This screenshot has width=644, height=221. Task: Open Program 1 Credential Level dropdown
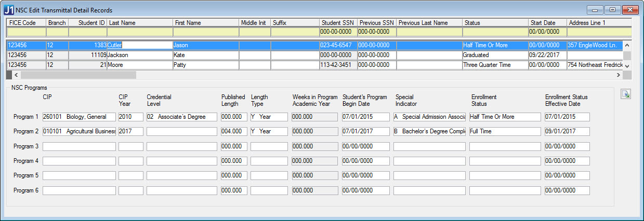[x=181, y=117]
